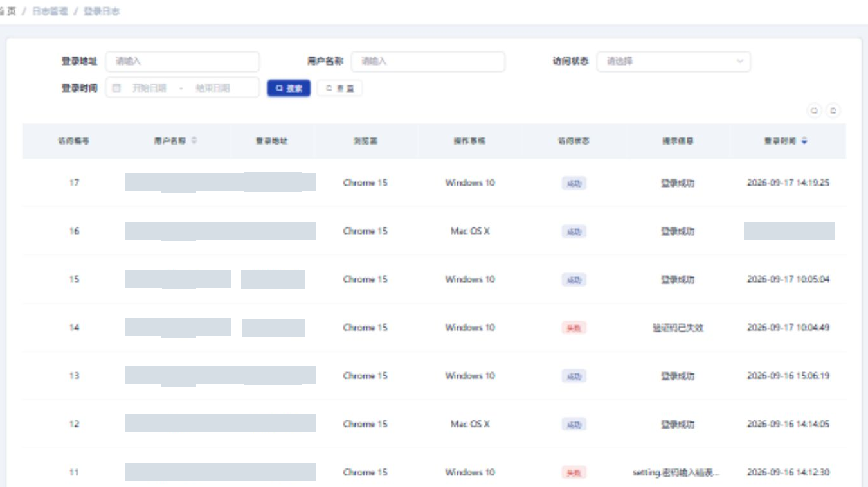Click the 浏览器 column header
This screenshot has width=868, height=487.
(x=365, y=141)
